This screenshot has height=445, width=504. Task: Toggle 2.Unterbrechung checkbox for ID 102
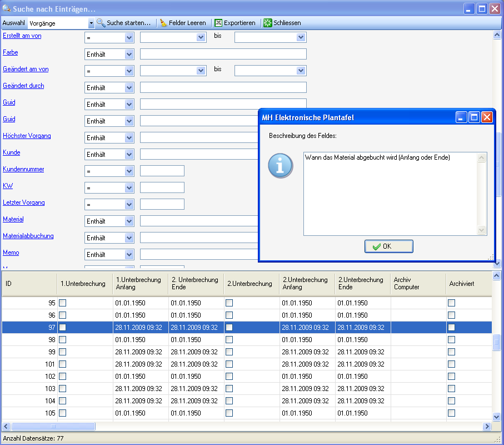pos(229,377)
